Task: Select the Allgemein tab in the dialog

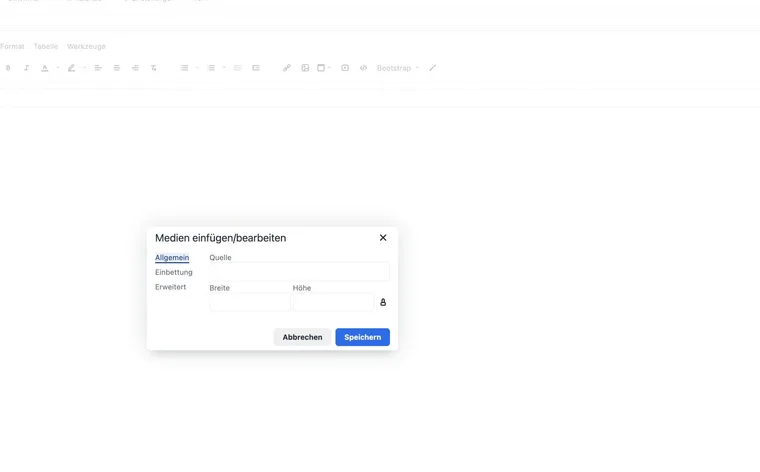Action: pyautogui.click(x=172, y=258)
